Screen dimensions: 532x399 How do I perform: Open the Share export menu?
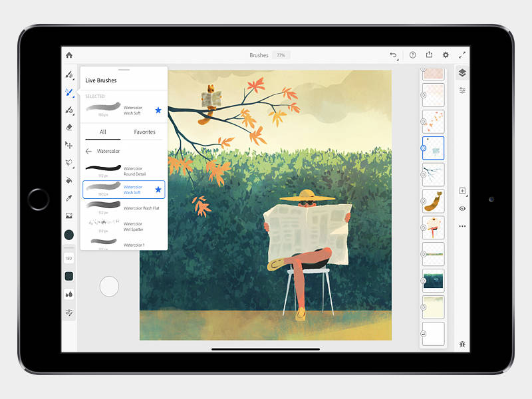click(x=429, y=55)
